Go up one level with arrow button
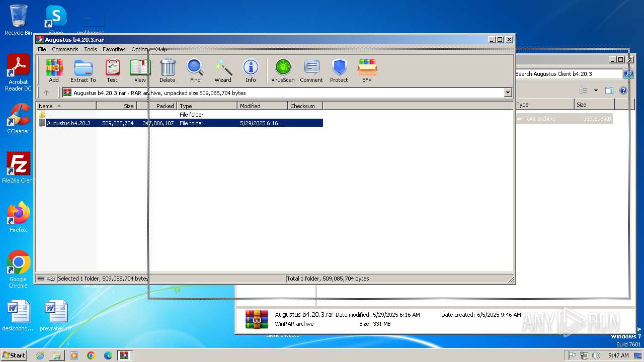 46,93
